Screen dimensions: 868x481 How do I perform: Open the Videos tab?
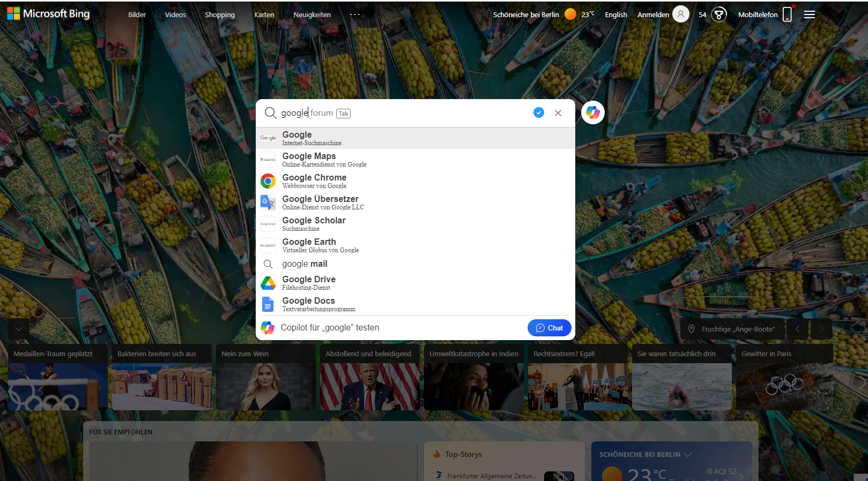point(175,14)
